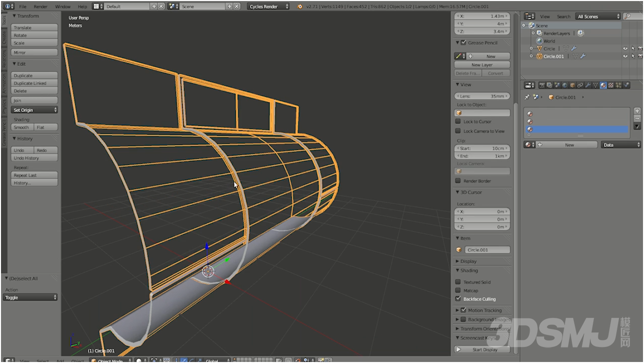Image resolution: width=644 pixels, height=363 pixels.
Task: Open the World properties tab
Action: 565,85
